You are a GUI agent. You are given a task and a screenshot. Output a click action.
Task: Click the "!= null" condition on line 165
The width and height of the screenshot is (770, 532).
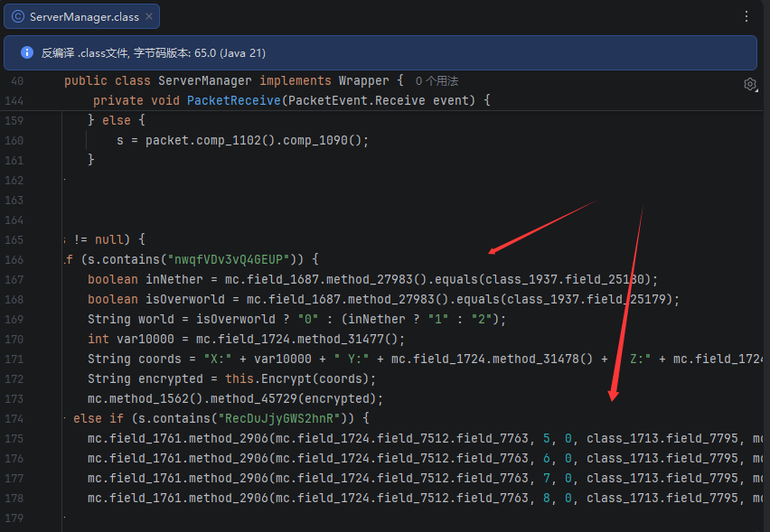(x=101, y=240)
